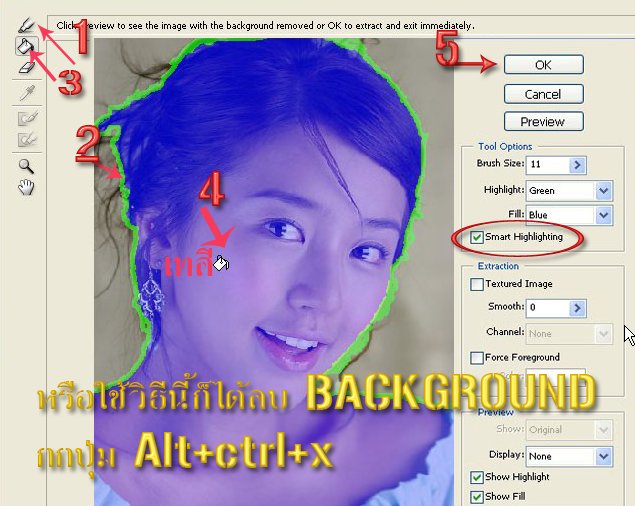Select the Eraser tool
The image size is (635, 506).
pyautogui.click(x=27, y=67)
